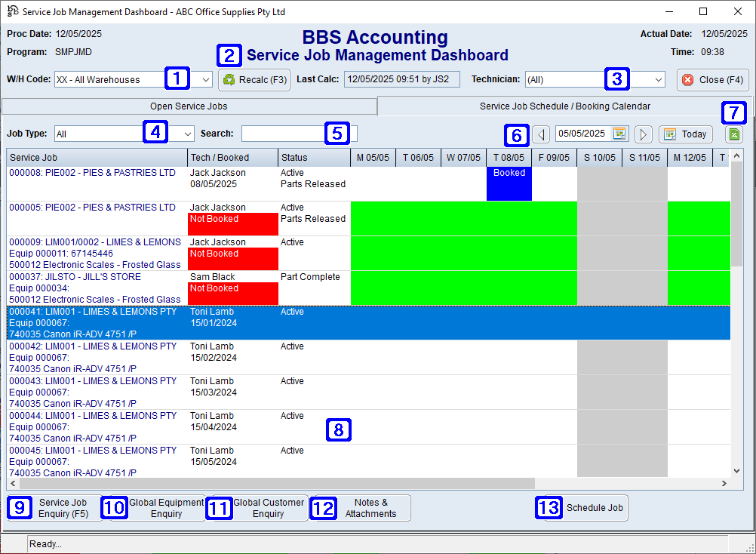Go to the previous week with left arrow
756x554 pixels.
click(542, 134)
